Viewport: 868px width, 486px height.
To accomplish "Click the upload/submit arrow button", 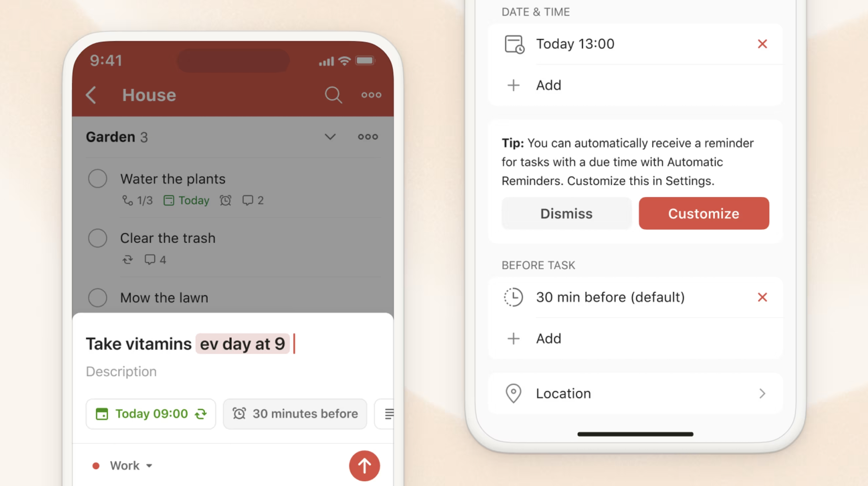I will pyautogui.click(x=364, y=465).
